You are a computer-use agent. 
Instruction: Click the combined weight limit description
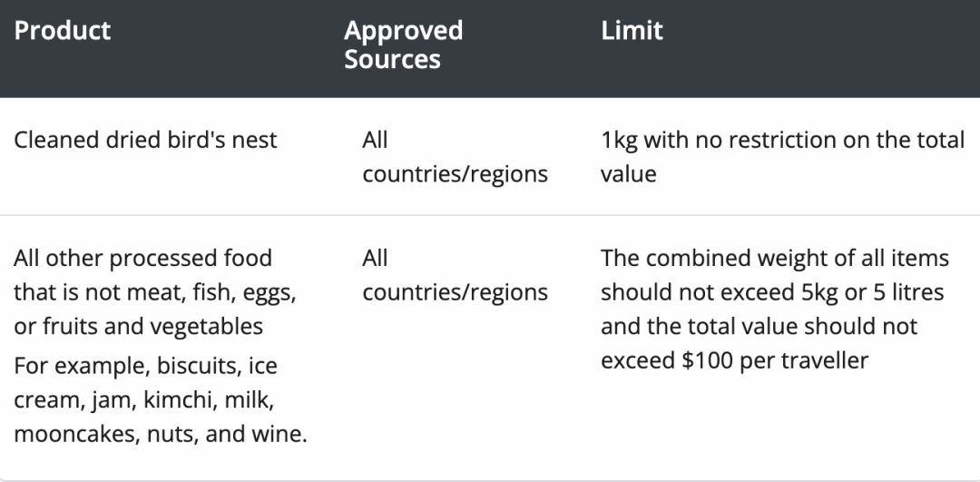[x=774, y=258]
